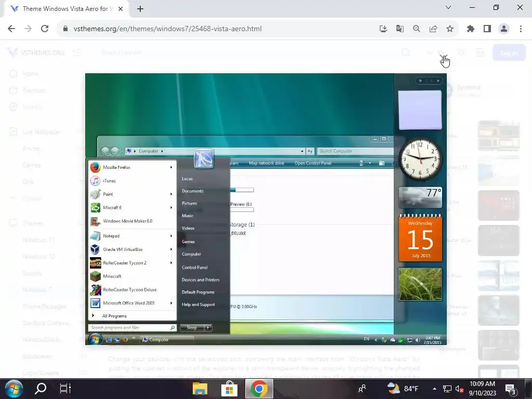Click pictured analog clock gadget

tap(420, 159)
